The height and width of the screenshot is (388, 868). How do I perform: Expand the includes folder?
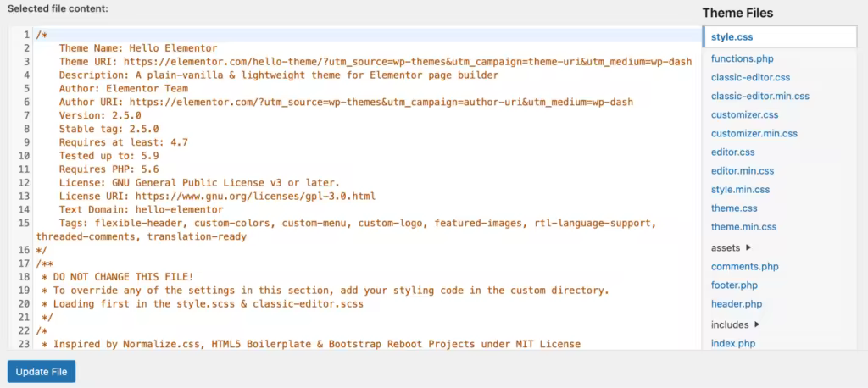point(735,325)
